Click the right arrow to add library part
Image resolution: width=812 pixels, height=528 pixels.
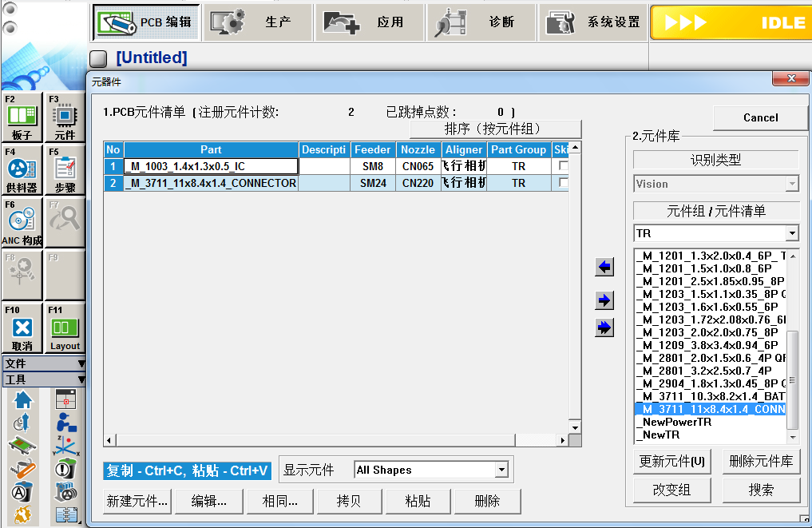604,300
